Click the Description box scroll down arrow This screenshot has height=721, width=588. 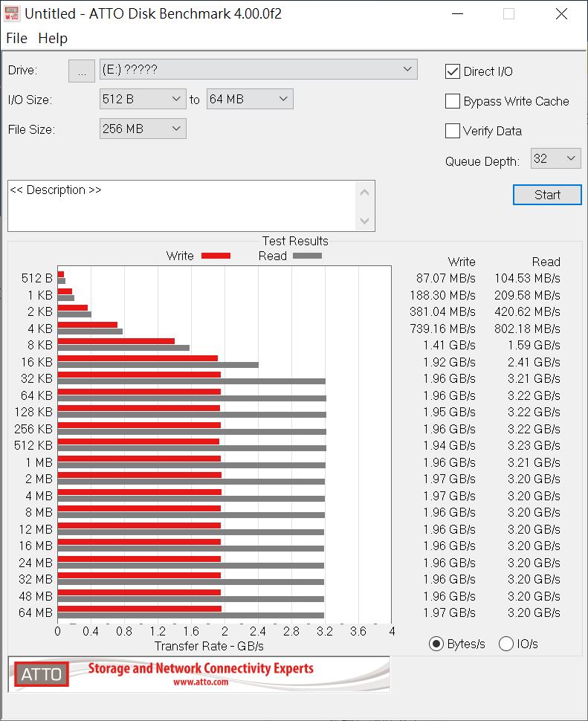364,221
